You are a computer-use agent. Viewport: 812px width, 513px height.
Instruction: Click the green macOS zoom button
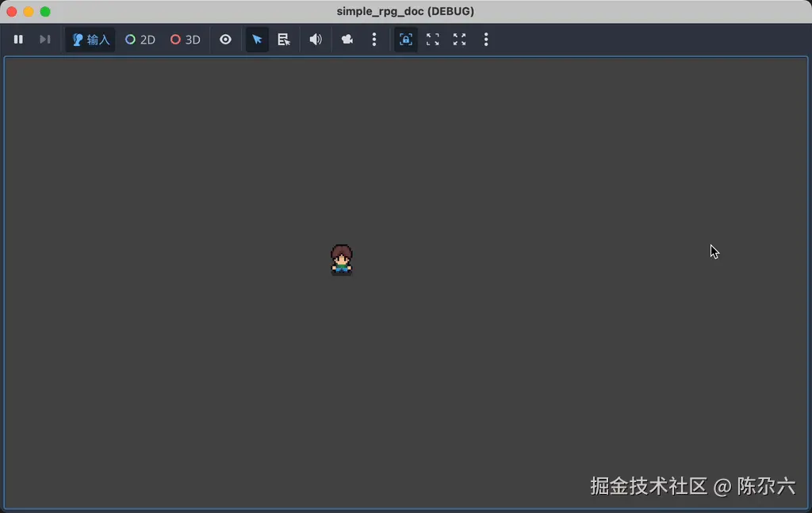click(x=45, y=12)
